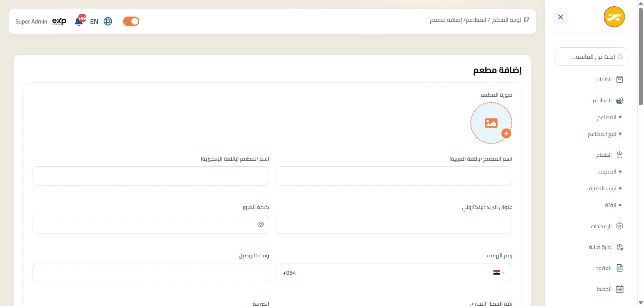This screenshot has height=306, width=644.
Task: Click the orange plus to add image
Action: point(506,133)
